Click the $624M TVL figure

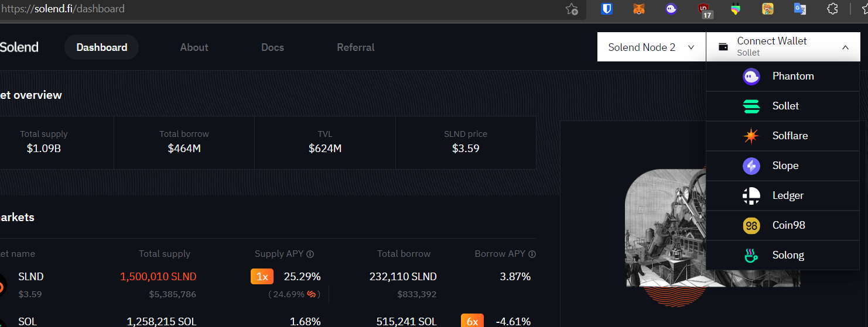click(325, 149)
